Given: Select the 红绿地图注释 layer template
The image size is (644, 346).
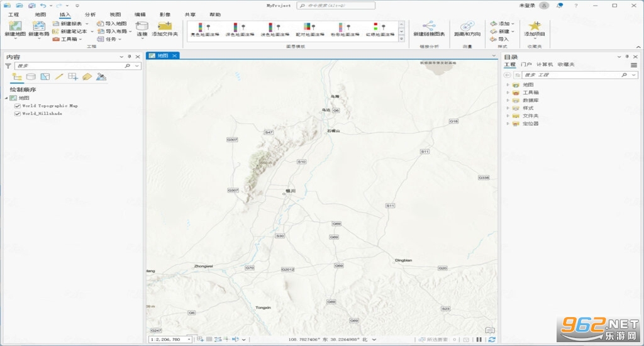Looking at the screenshot, I should pos(380,30).
